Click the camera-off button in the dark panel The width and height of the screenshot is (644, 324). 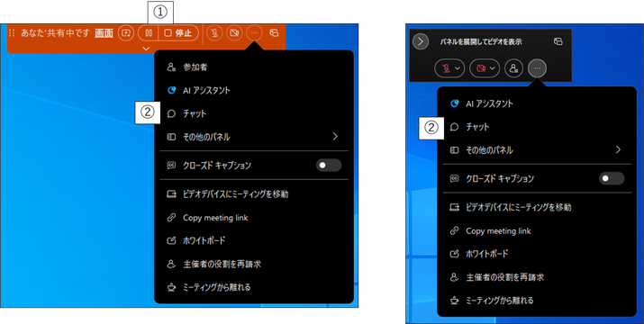click(480, 68)
